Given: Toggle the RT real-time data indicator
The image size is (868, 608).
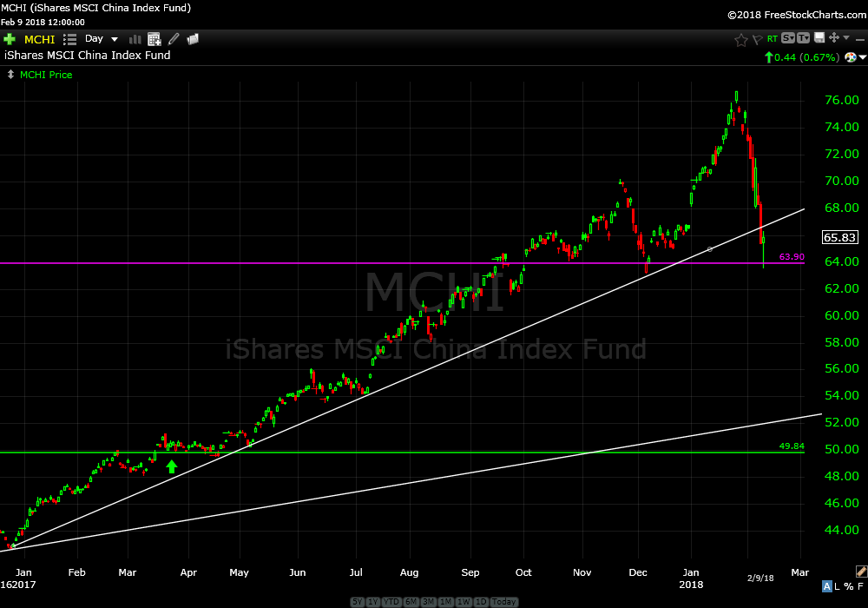Looking at the screenshot, I should pyautogui.click(x=771, y=38).
